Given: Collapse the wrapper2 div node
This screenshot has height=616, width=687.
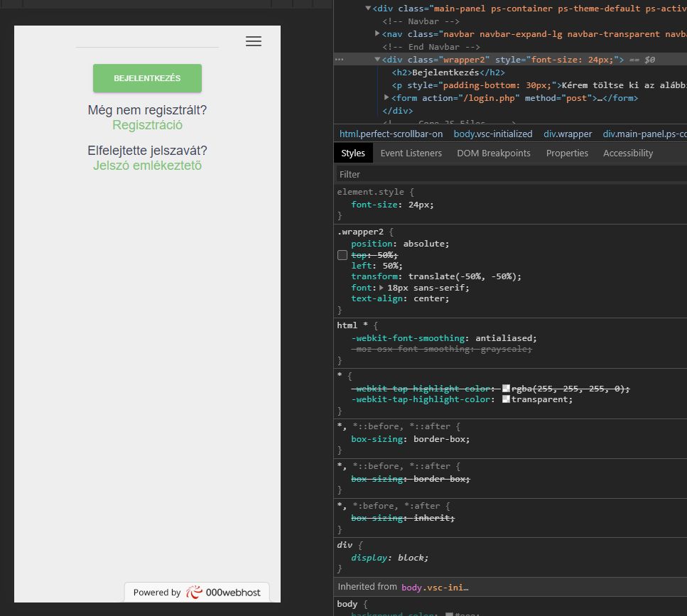Looking at the screenshot, I should coord(377,59).
